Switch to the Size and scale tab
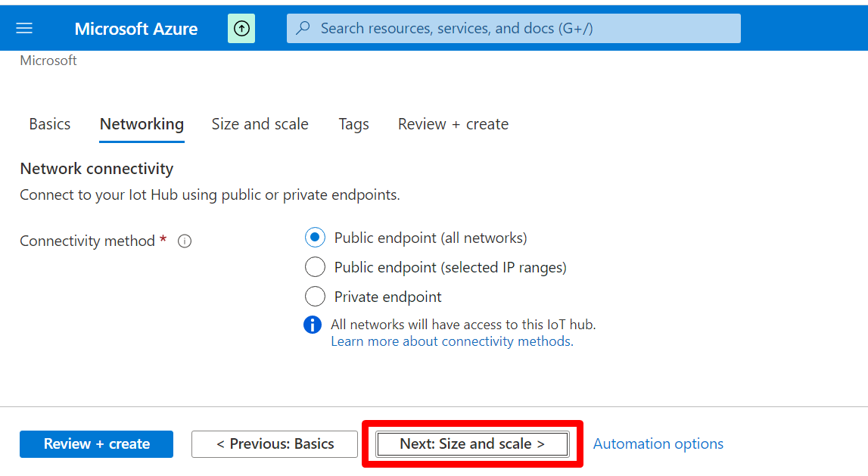The height and width of the screenshot is (476, 868). pos(260,124)
